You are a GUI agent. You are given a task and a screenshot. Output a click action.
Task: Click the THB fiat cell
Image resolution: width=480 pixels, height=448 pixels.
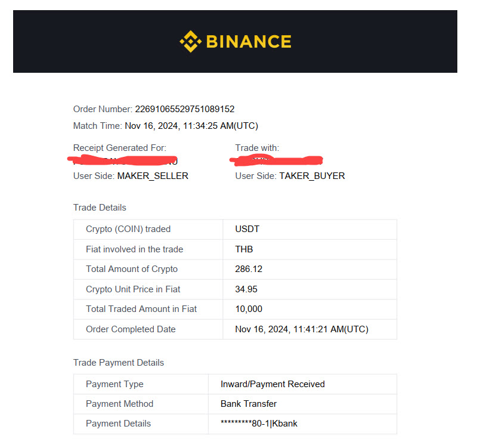tap(310, 249)
